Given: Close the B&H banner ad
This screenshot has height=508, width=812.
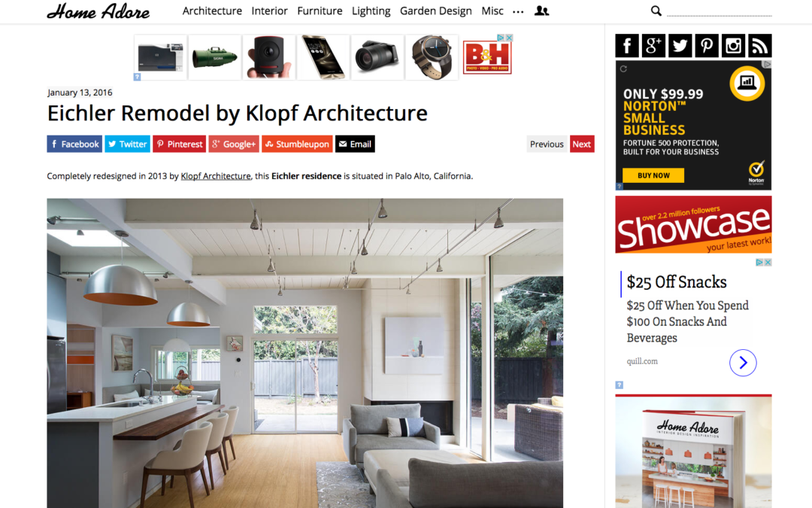Looking at the screenshot, I should point(509,38).
